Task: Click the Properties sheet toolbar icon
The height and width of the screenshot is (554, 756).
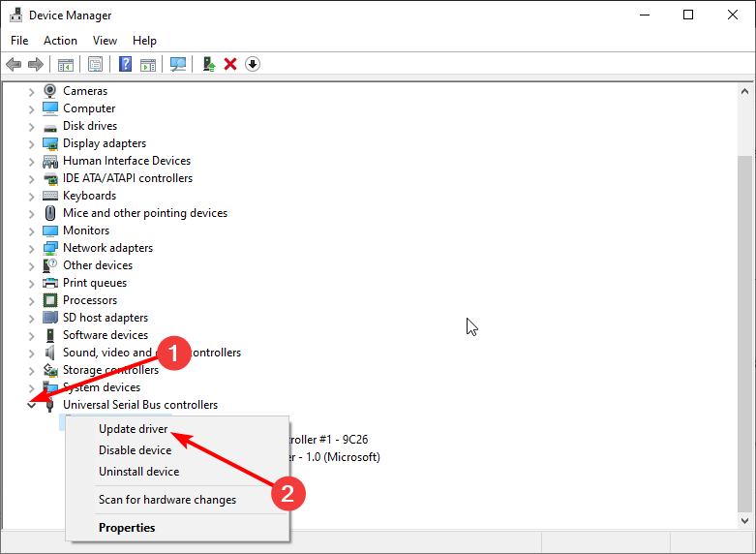Action: pos(96,64)
